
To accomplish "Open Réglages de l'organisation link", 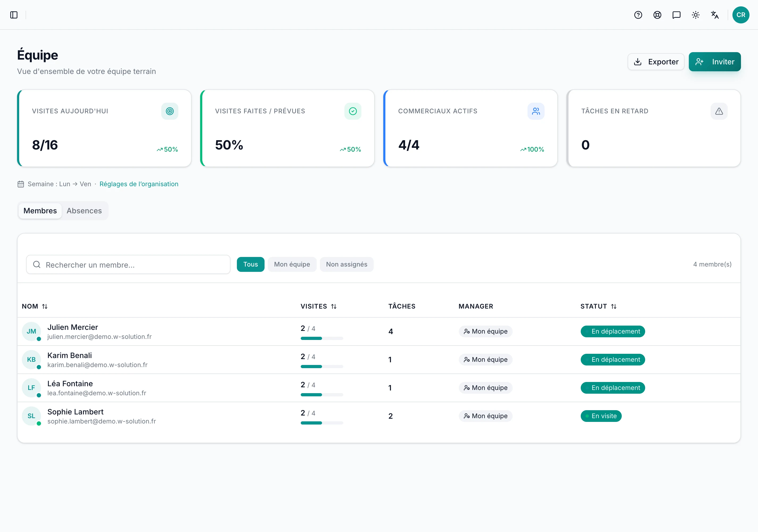I will click(139, 184).
